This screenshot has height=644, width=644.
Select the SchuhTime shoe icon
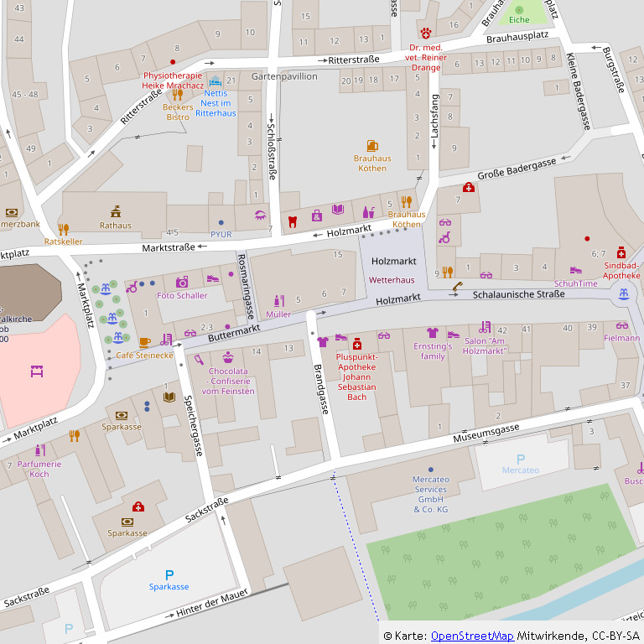tap(576, 270)
